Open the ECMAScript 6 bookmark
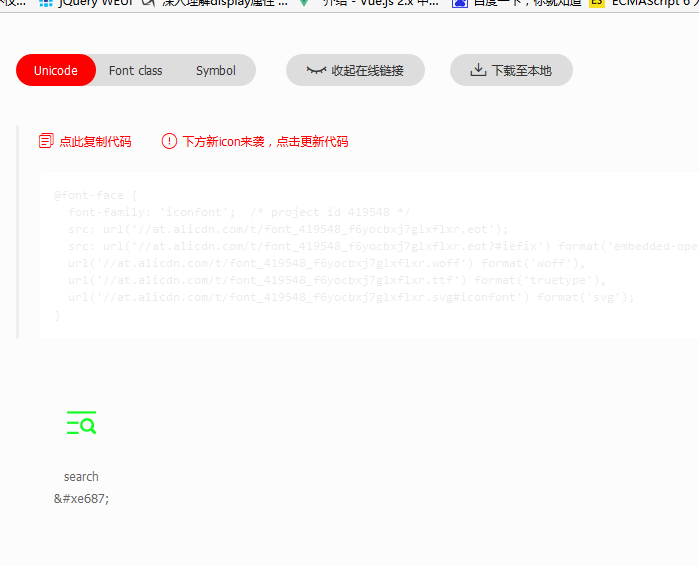Image resolution: width=699 pixels, height=566 pixels. 643,3
